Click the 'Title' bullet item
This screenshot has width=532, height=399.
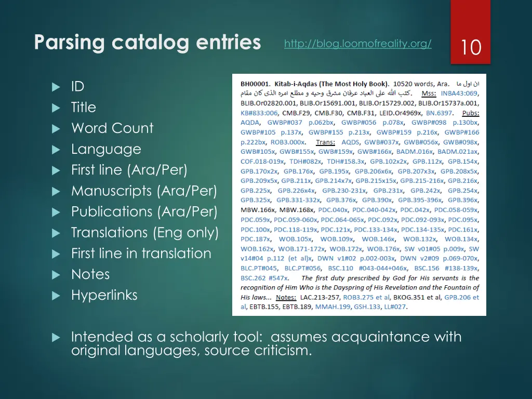[x=84, y=107]
